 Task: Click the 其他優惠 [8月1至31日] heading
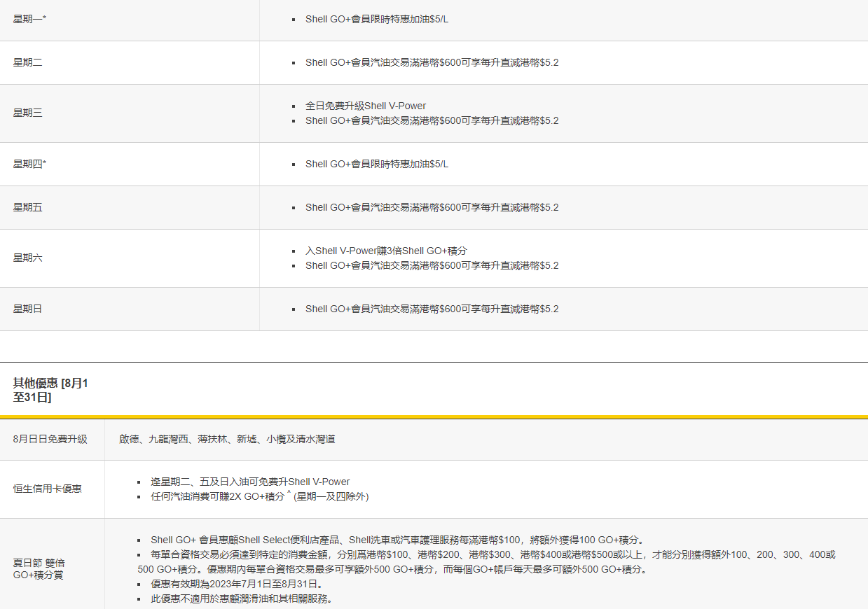point(50,390)
